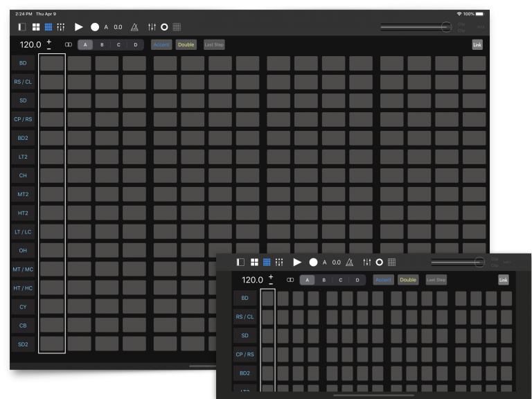
Task: Increase tempo with plus in large window
Action: [x=49, y=42]
